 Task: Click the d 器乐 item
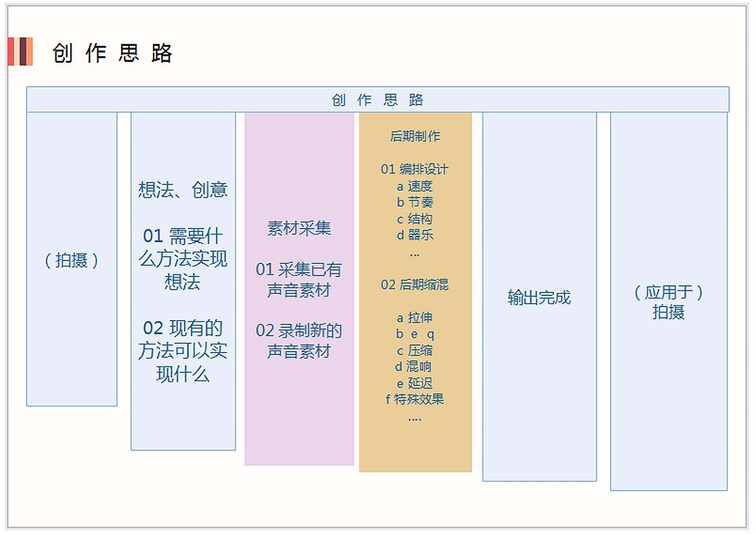point(415,235)
